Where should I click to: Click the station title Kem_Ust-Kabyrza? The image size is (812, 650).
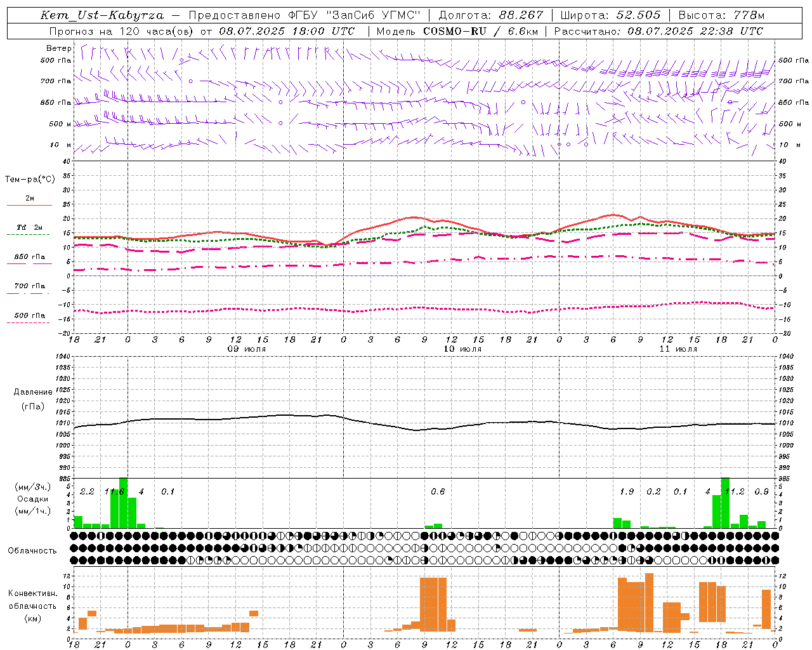pyautogui.click(x=102, y=15)
